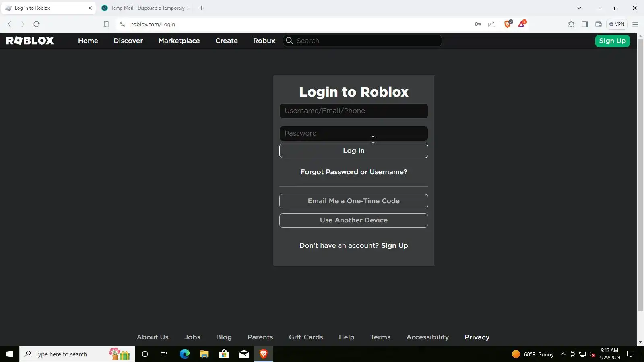Click the green Sign Up button

point(613,41)
